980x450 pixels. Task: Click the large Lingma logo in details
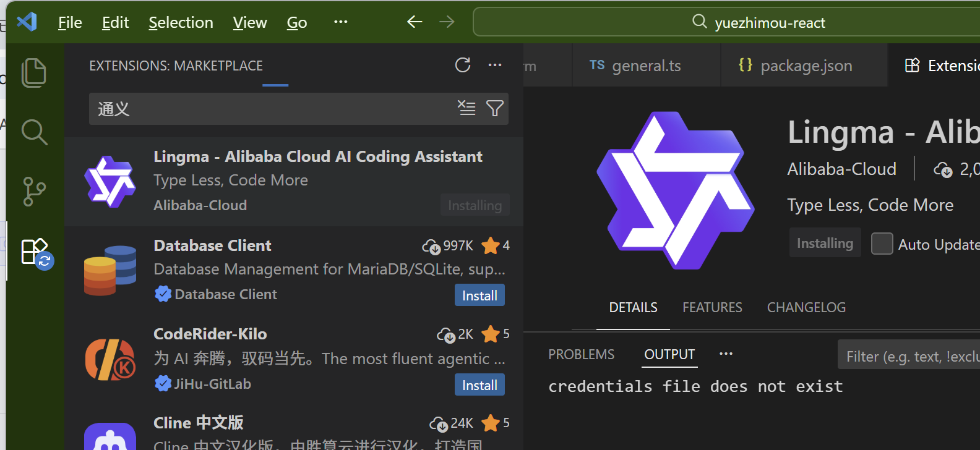675,190
